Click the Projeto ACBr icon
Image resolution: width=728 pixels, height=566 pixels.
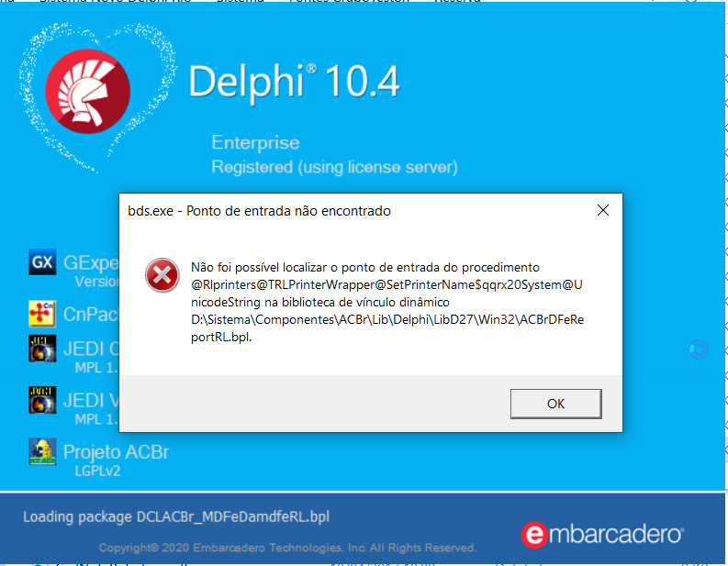pos(42,451)
